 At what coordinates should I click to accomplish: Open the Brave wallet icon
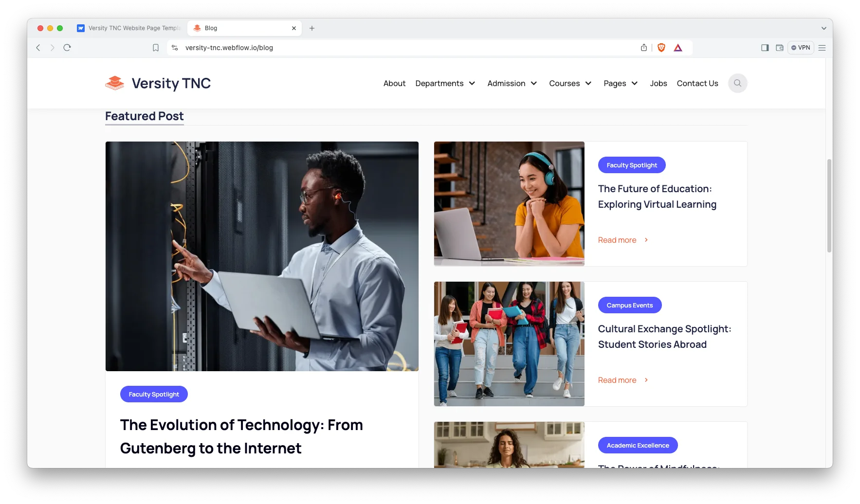click(780, 48)
